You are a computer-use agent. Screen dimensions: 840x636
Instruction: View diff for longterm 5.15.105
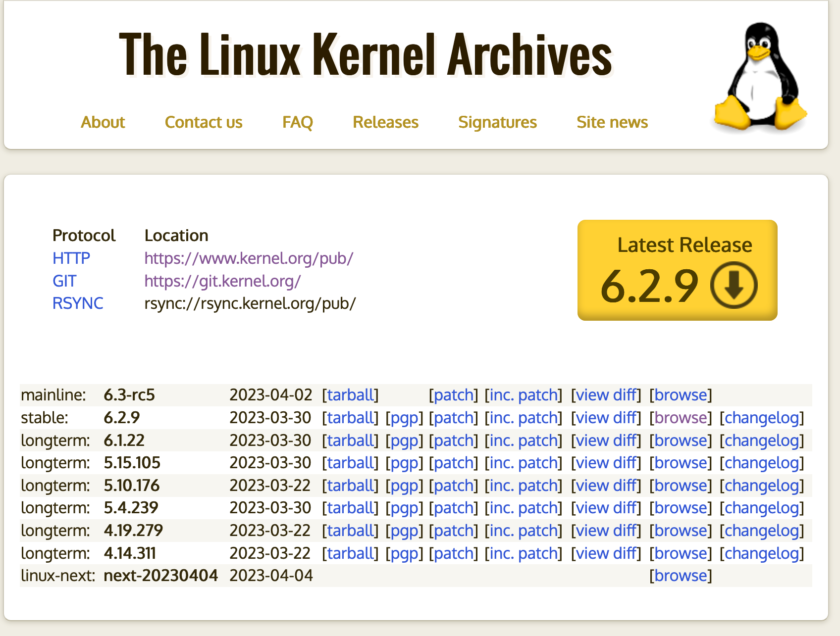[606, 463]
